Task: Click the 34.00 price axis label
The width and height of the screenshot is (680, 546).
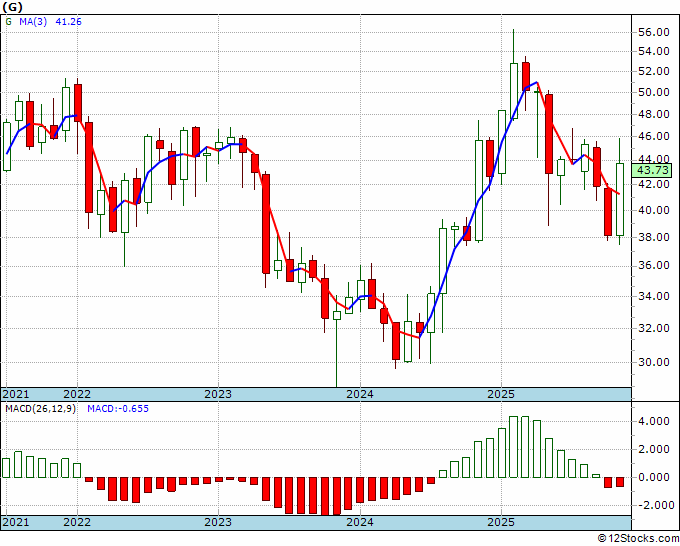Action: click(x=654, y=297)
